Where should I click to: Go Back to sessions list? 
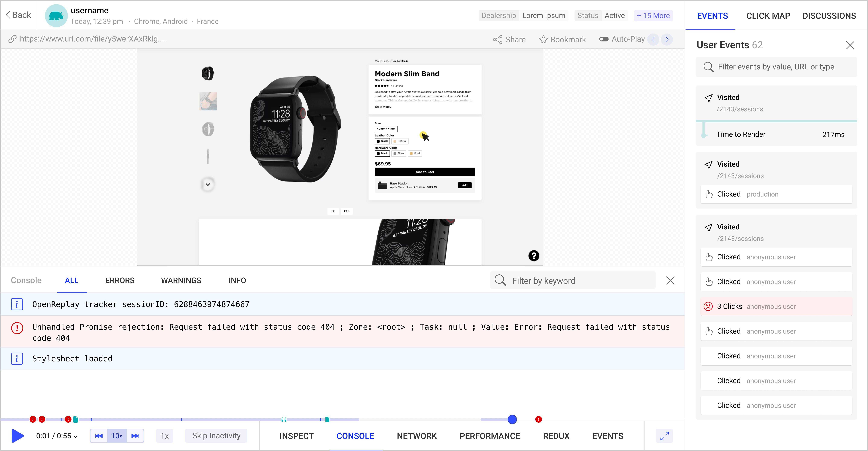pos(19,15)
